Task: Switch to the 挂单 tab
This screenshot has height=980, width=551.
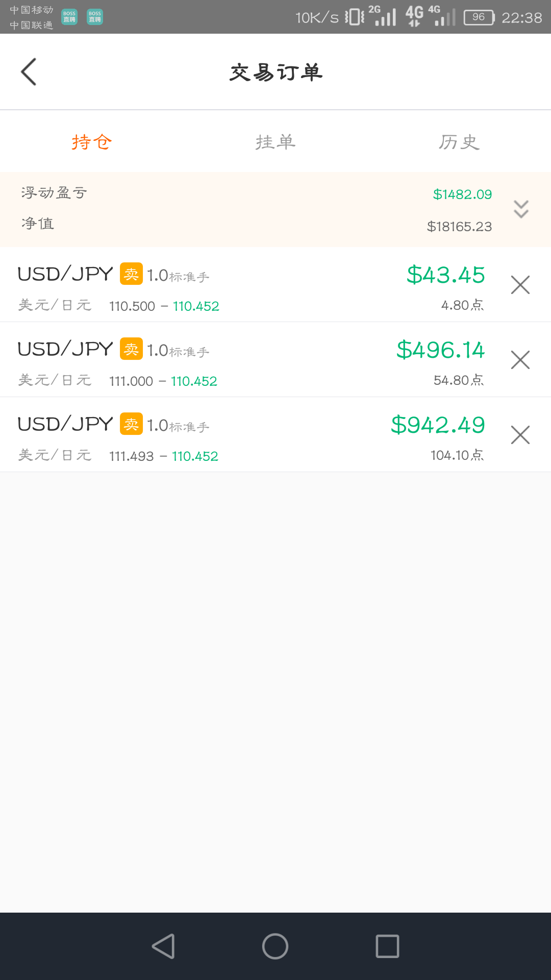Action: click(x=275, y=142)
